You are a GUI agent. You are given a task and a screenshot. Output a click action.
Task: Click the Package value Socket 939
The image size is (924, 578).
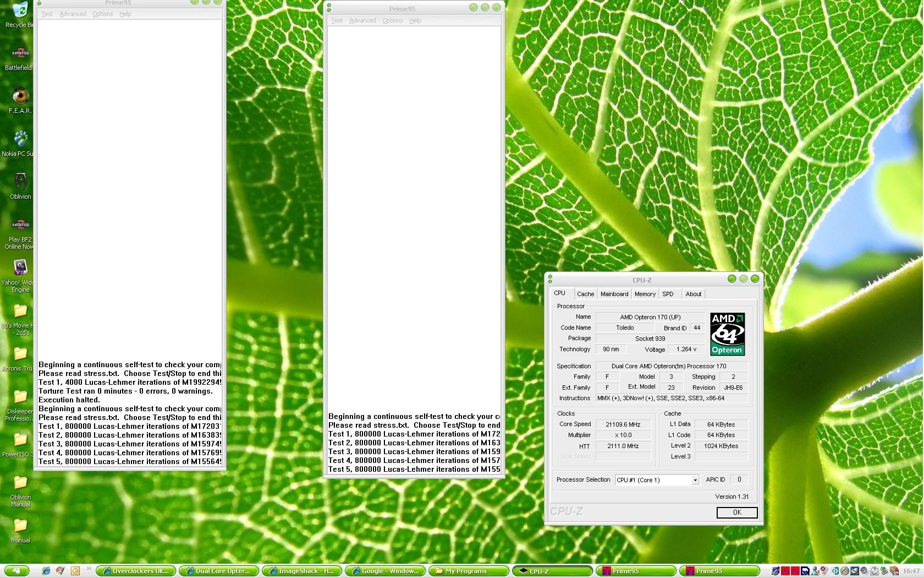click(x=650, y=339)
